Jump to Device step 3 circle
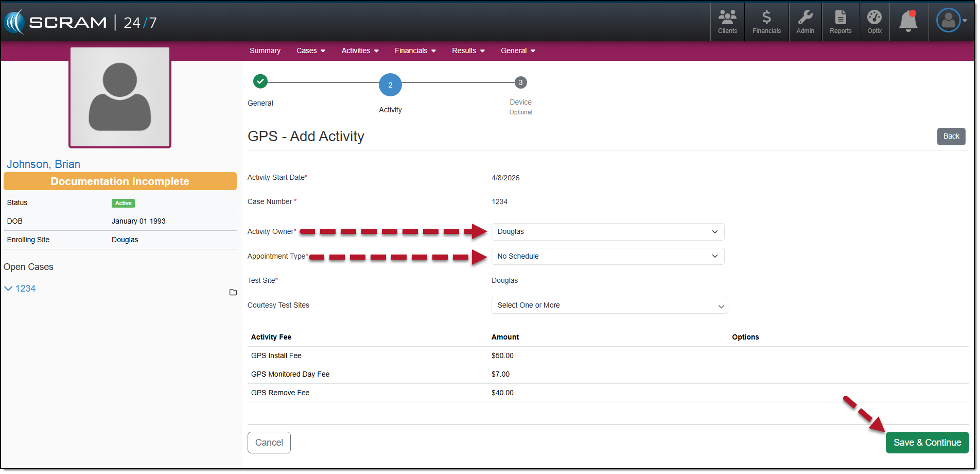 point(520,82)
